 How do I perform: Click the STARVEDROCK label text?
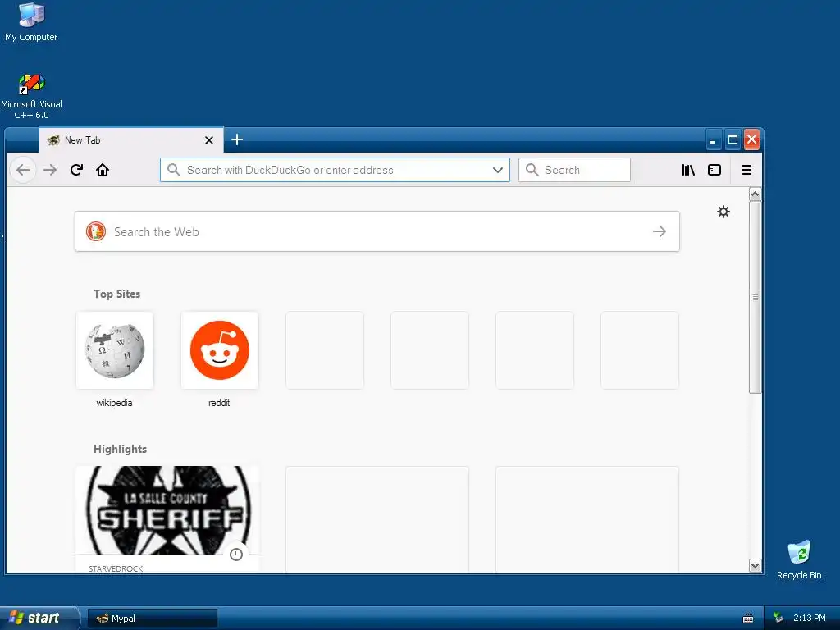116,568
